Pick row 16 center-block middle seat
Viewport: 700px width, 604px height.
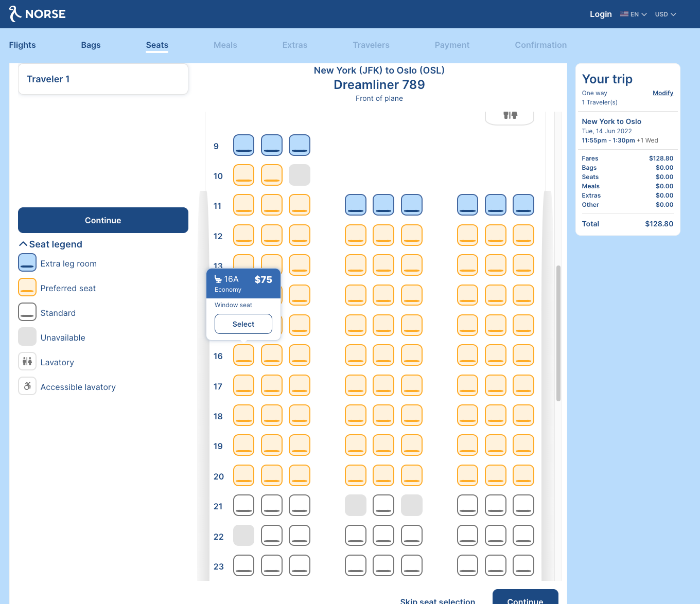coord(383,355)
